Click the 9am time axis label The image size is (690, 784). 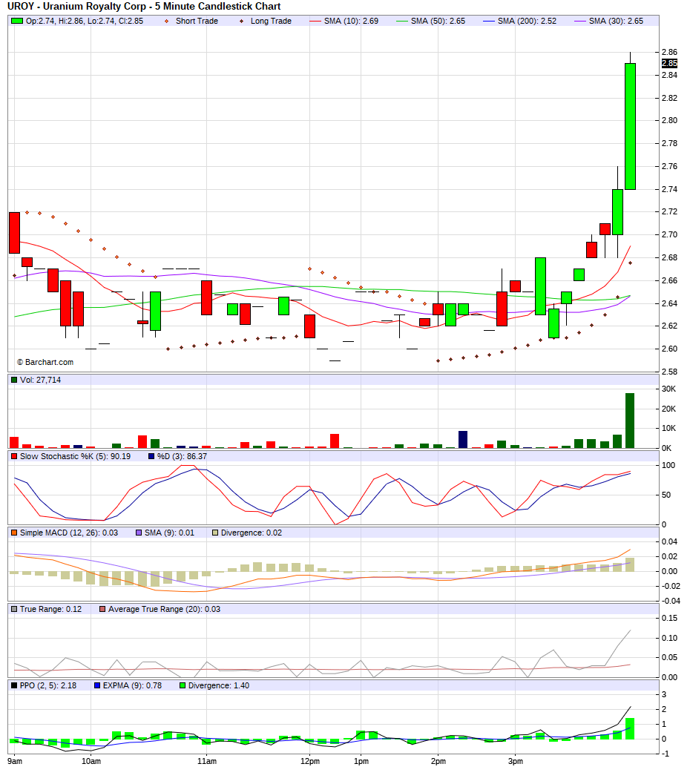click(15, 762)
